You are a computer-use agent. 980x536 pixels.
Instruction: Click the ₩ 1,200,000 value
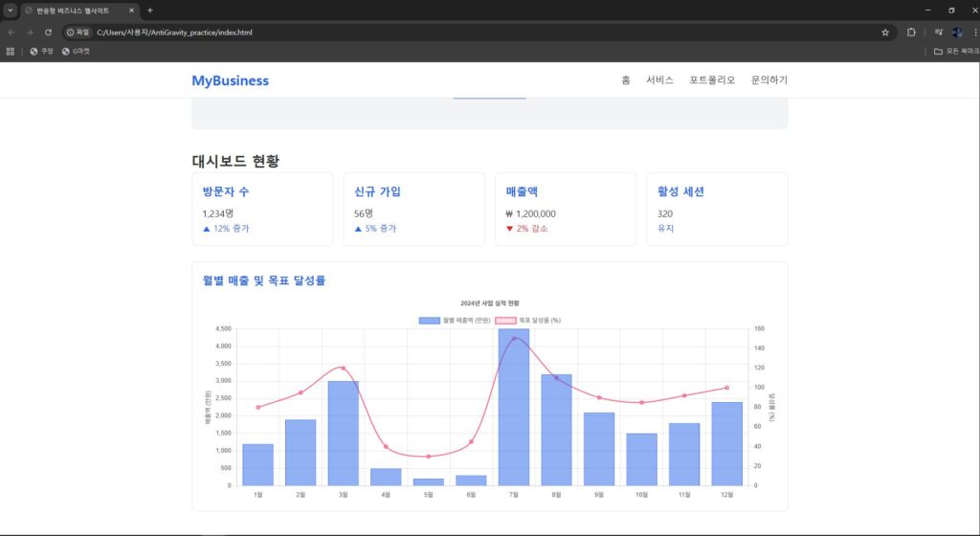tap(530, 213)
